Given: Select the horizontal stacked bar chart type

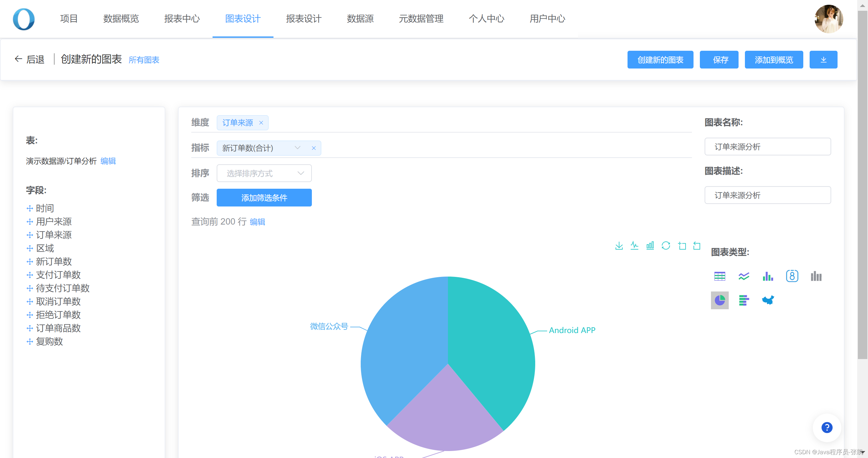Looking at the screenshot, I should [x=744, y=300].
